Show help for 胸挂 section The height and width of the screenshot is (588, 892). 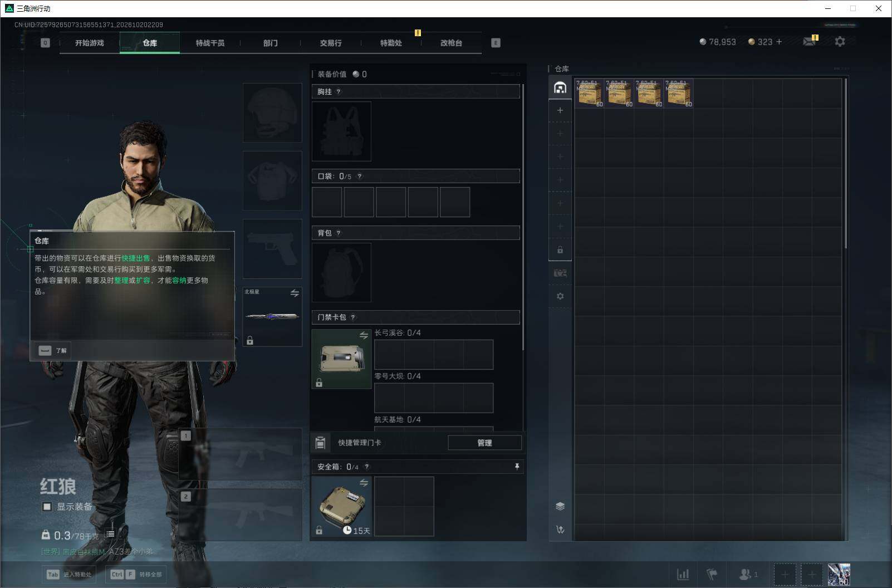tap(339, 92)
